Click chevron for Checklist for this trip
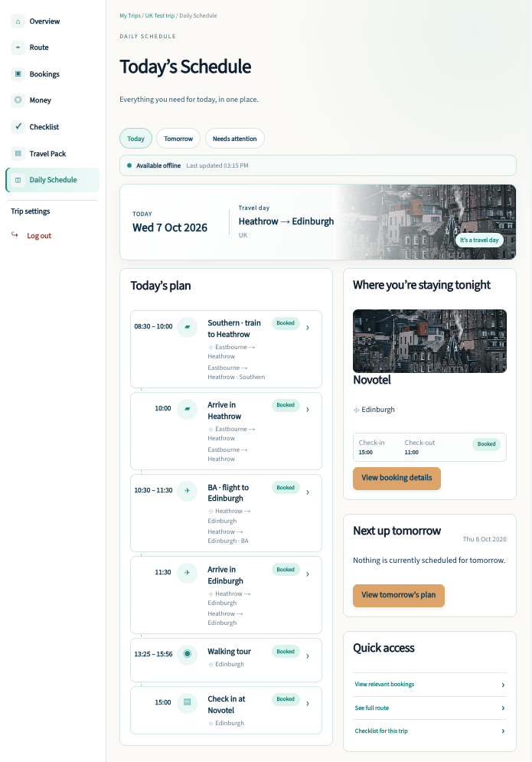Screen dimensions: 532x762 [x=503, y=731]
